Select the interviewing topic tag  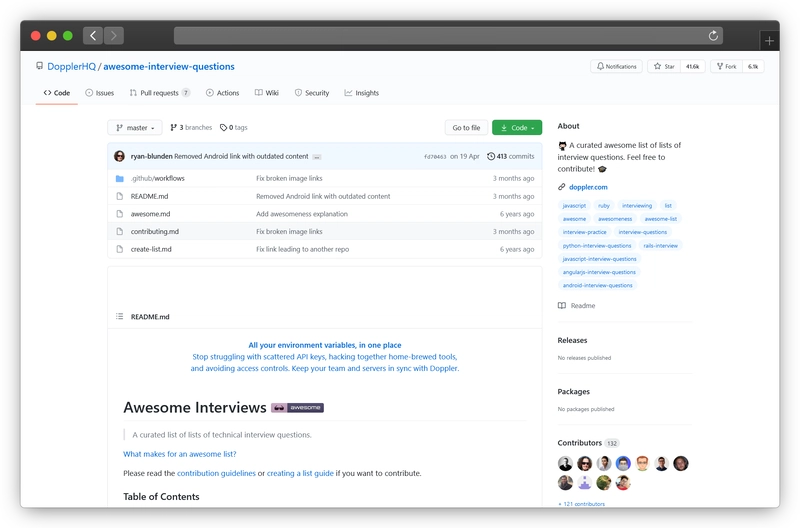[x=637, y=206]
